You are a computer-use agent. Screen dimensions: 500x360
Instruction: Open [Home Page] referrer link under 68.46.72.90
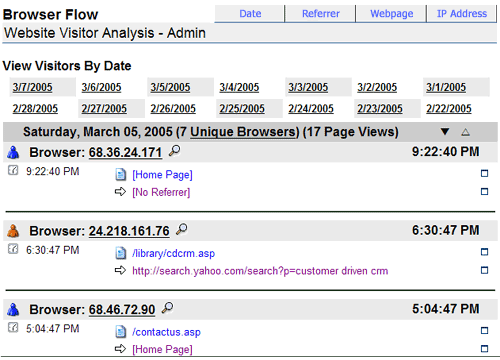[x=162, y=349]
